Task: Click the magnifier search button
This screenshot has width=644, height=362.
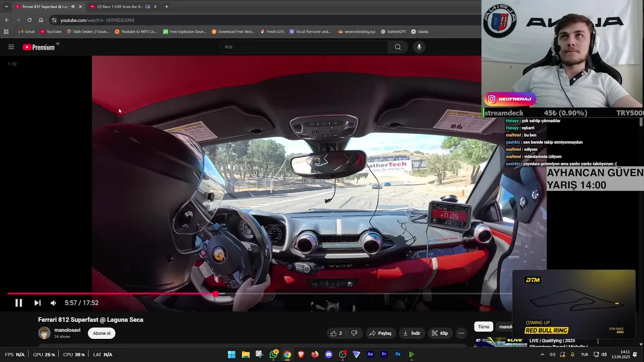Action: (x=397, y=47)
